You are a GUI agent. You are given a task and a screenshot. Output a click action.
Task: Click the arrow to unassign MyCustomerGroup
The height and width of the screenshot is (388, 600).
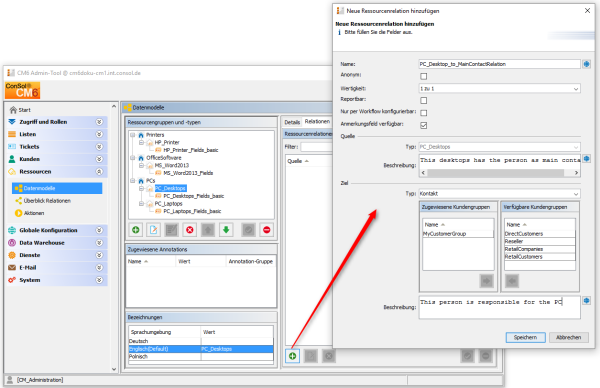pos(486,281)
